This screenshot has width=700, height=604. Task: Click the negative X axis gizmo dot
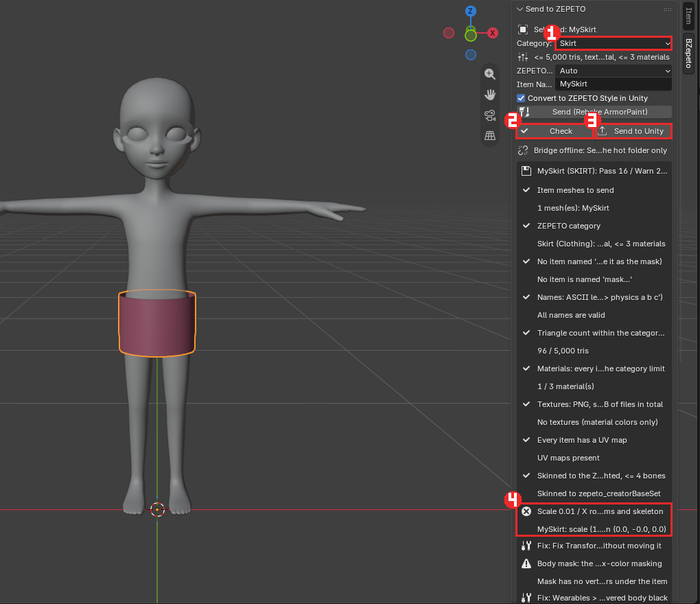449,33
